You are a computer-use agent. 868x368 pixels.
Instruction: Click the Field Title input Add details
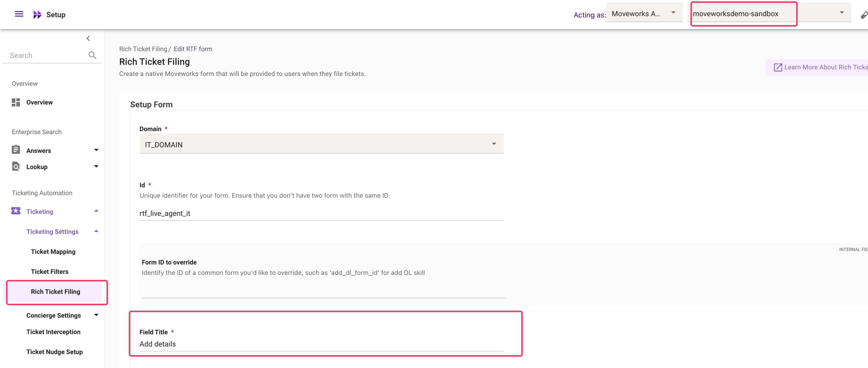point(321,344)
